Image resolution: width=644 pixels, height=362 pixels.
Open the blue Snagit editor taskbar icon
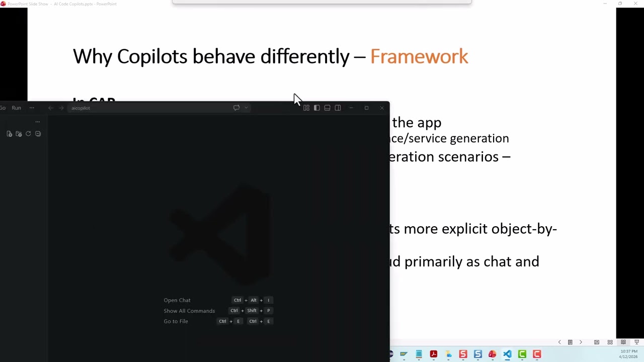click(x=478, y=354)
